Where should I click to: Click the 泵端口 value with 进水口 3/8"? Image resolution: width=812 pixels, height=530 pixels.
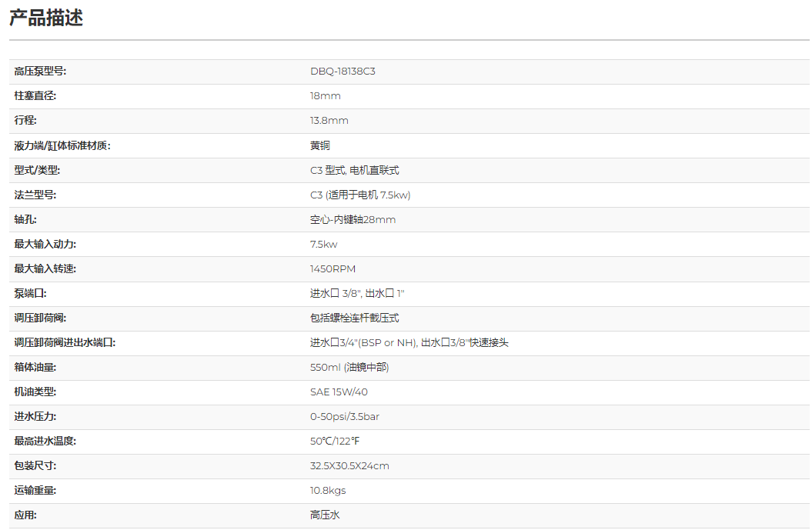click(357, 293)
